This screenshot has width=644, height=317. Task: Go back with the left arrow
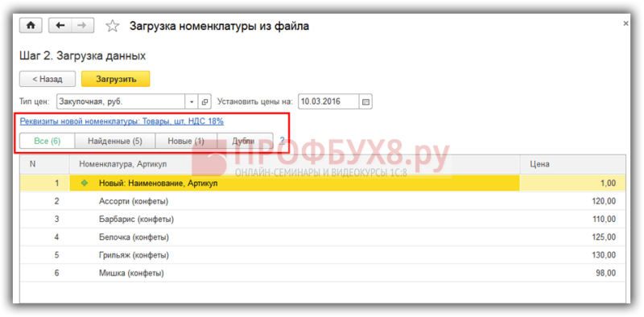tap(60, 26)
